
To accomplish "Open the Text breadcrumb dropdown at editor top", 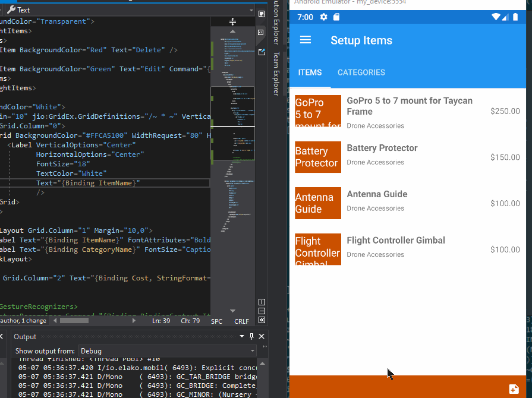I will point(252,9).
